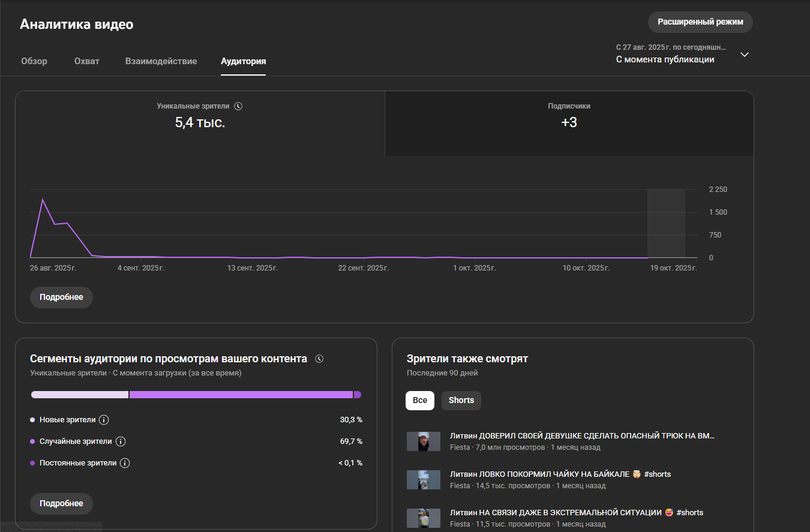Click Подробнее under the viewers chart
Viewport: 810px width, 532px height.
(x=61, y=297)
